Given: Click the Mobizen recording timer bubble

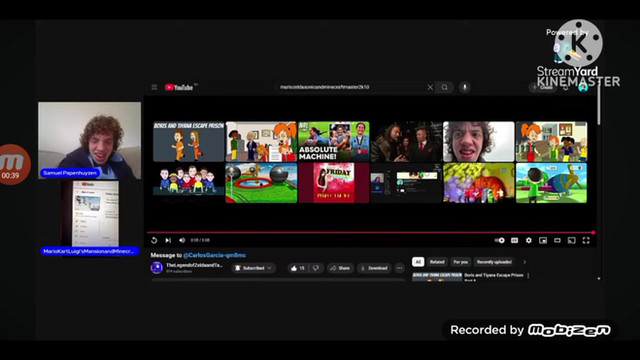Looking at the screenshot, I should click(x=13, y=164).
